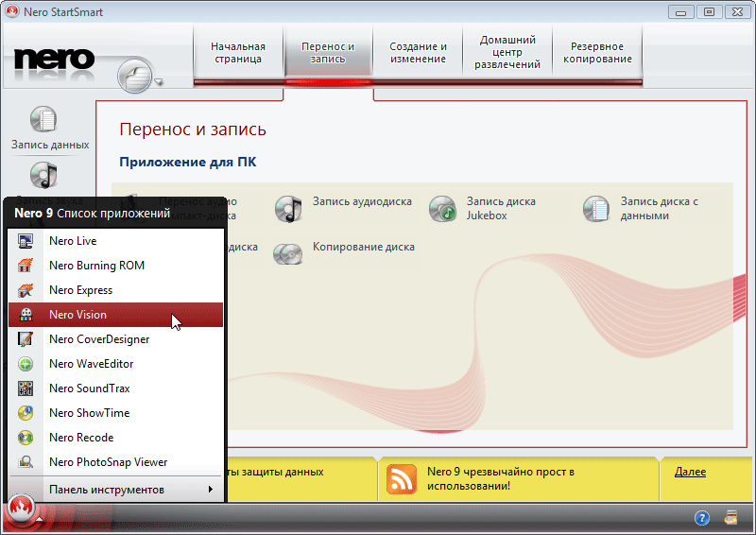This screenshot has height=535, width=756.
Task: Click the Запись аудиодиска disc icon
Action: tap(288, 209)
